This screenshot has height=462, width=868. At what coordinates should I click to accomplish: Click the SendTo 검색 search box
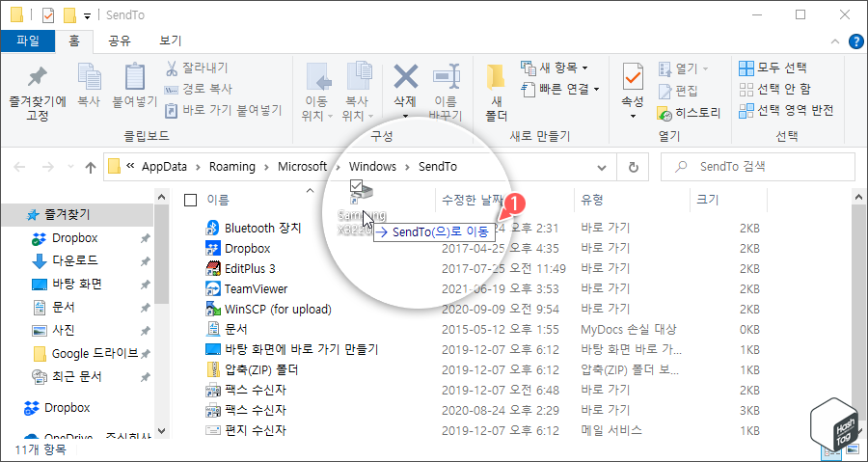pyautogui.click(x=758, y=167)
